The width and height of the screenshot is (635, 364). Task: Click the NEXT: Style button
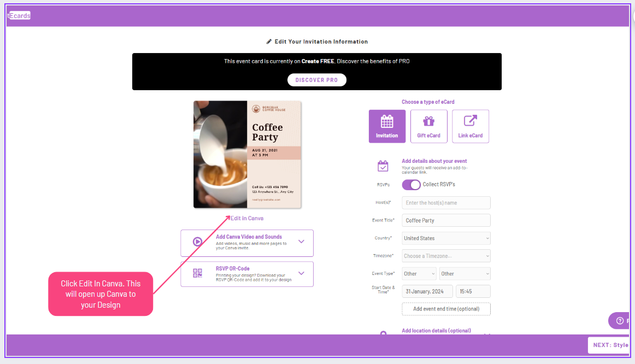click(x=610, y=345)
